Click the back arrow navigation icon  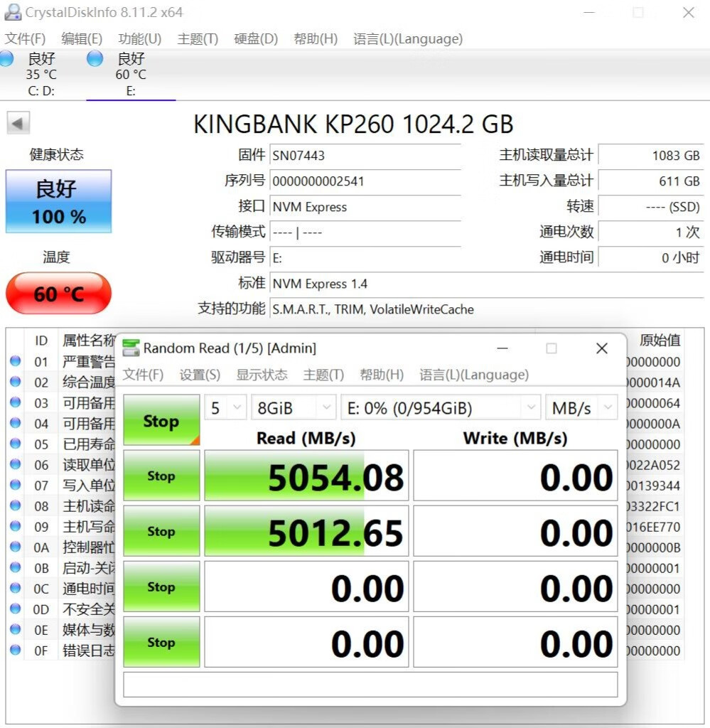[17, 122]
